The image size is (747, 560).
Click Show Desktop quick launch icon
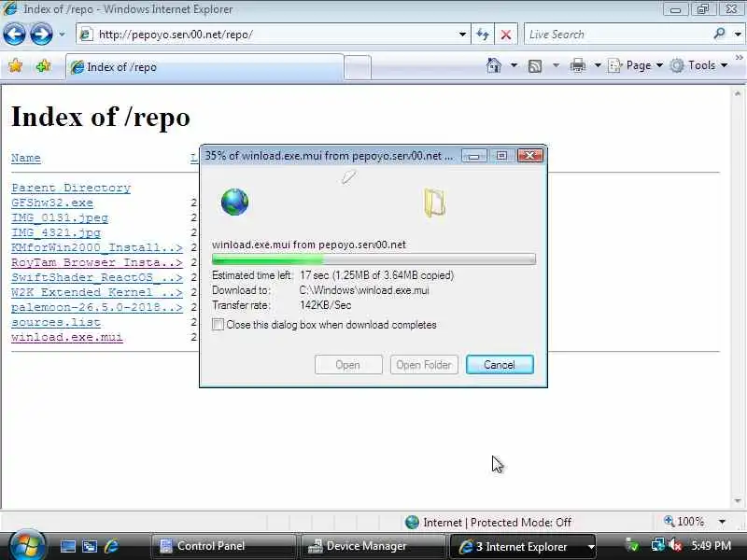click(x=67, y=546)
